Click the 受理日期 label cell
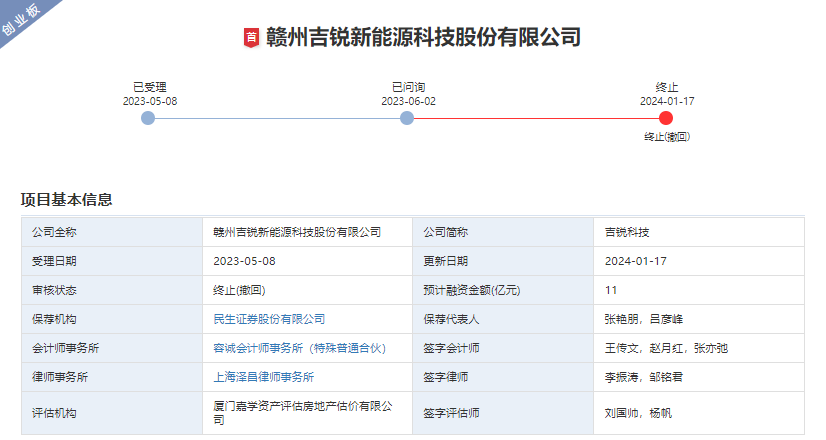 (112, 261)
